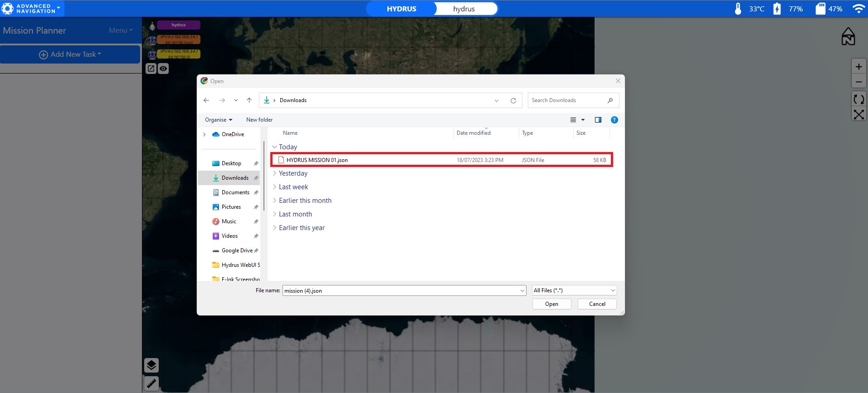Go up one folder level
The image size is (868, 393).
(x=249, y=100)
